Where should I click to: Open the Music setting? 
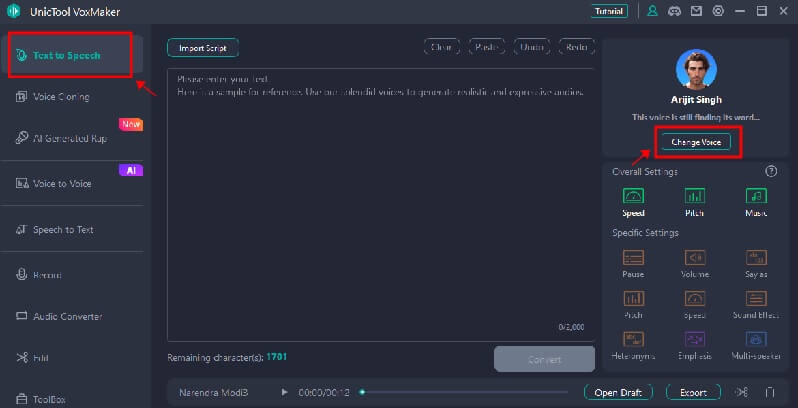point(756,202)
